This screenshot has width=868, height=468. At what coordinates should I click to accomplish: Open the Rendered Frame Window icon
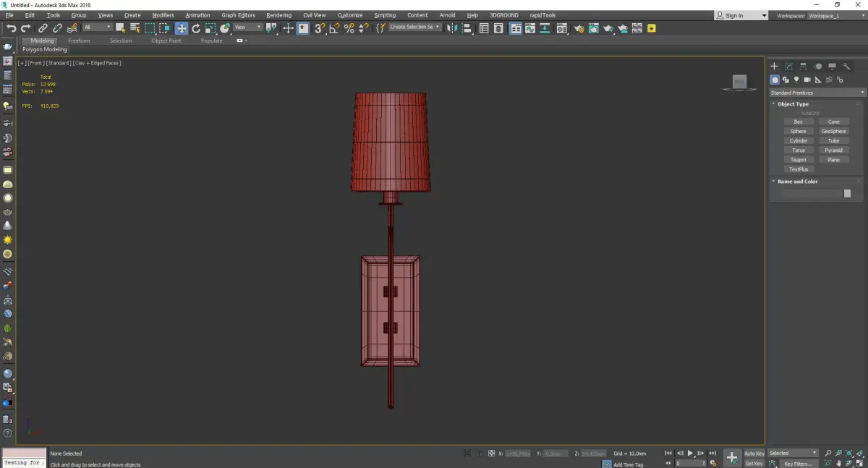tap(593, 28)
